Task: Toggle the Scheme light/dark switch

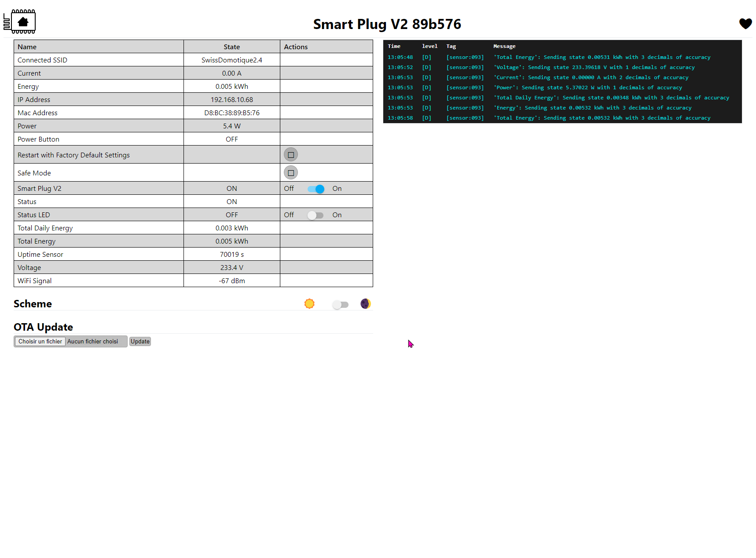Action: click(x=340, y=305)
